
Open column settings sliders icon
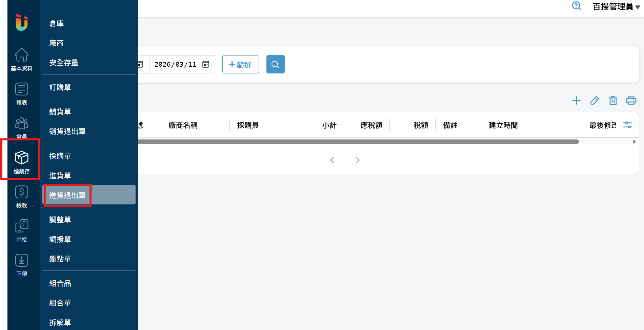pos(627,125)
